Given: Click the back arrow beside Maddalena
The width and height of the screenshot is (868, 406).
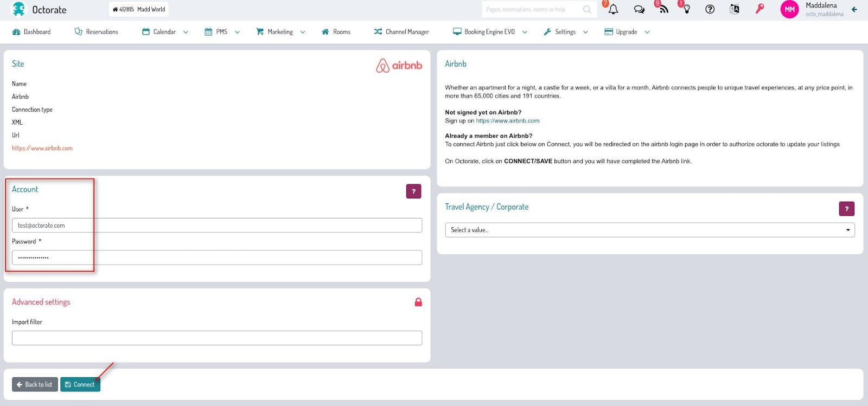Looking at the screenshot, I should click(x=854, y=9).
